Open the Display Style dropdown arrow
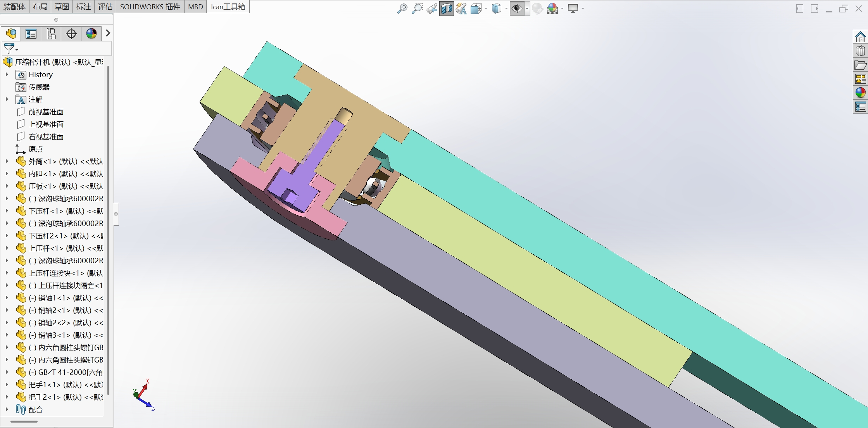 (506, 9)
